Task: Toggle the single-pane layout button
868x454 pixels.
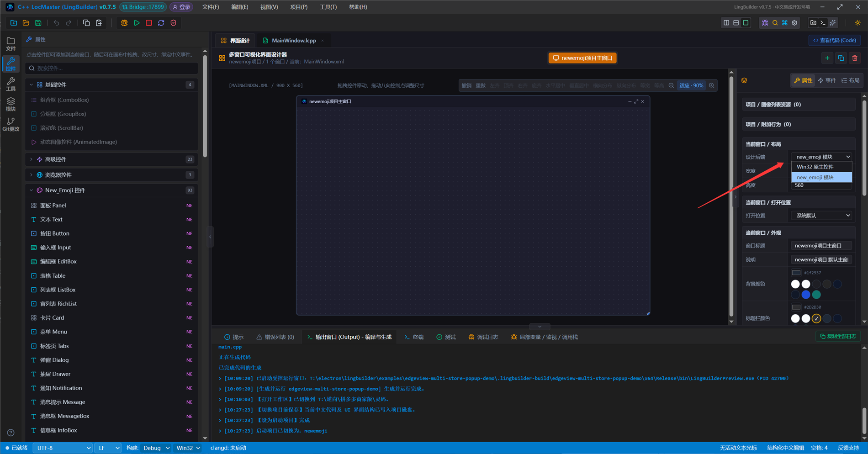Action: pyautogui.click(x=746, y=23)
